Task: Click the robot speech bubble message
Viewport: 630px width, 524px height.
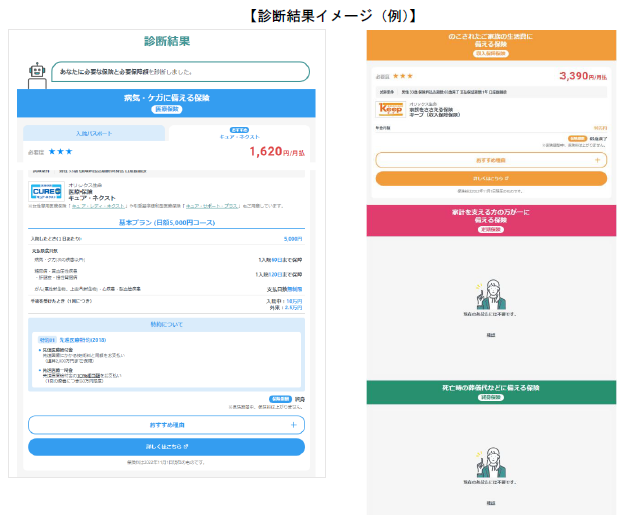Action: [x=180, y=72]
